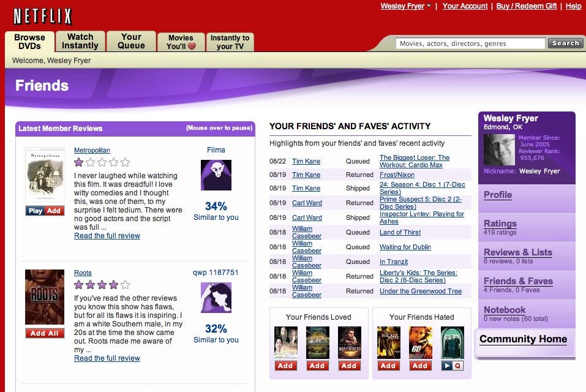Add second Friends Loved movie to queue

click(318, 366)
